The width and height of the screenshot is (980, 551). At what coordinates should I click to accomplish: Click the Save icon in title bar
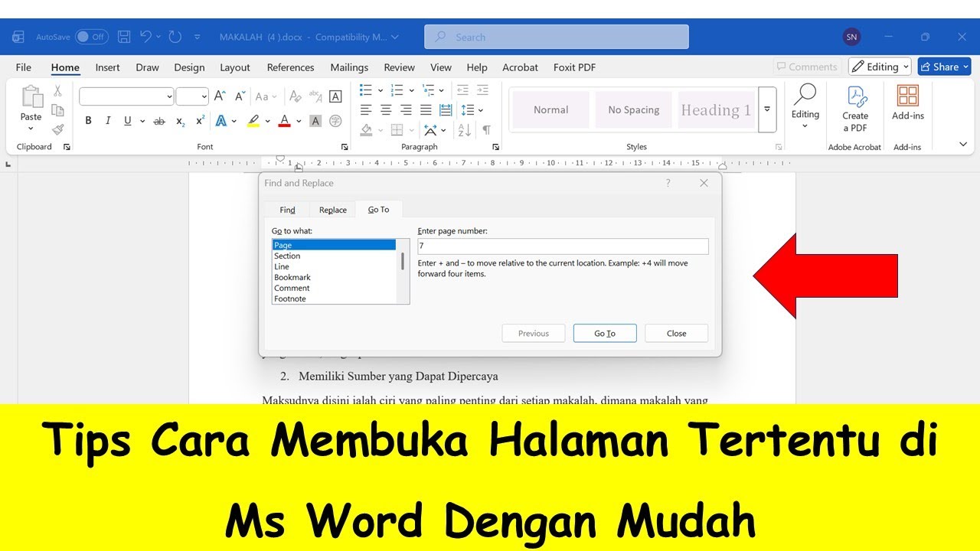point(124,37)
